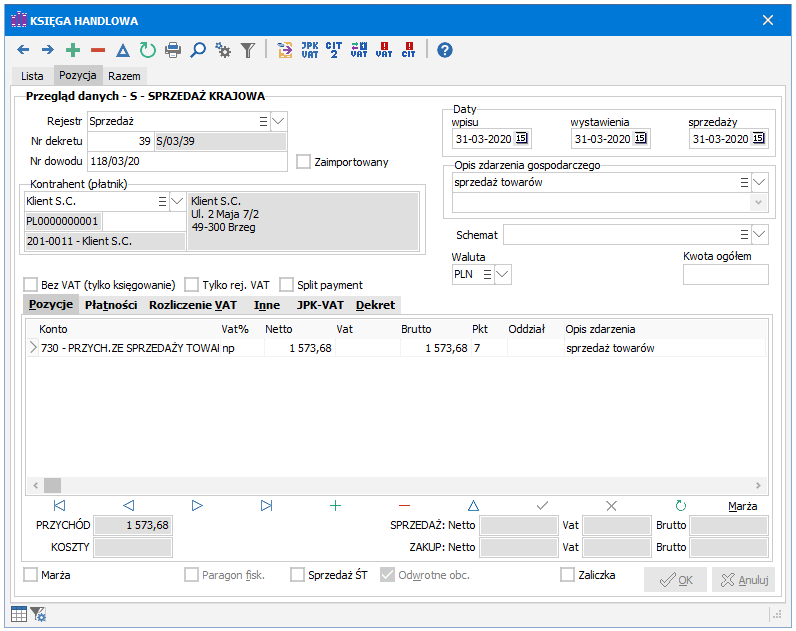Viewport: 796px width, 631px height.
Task: Tick the Zaliczka checkbox
Action: pos(567,575)
